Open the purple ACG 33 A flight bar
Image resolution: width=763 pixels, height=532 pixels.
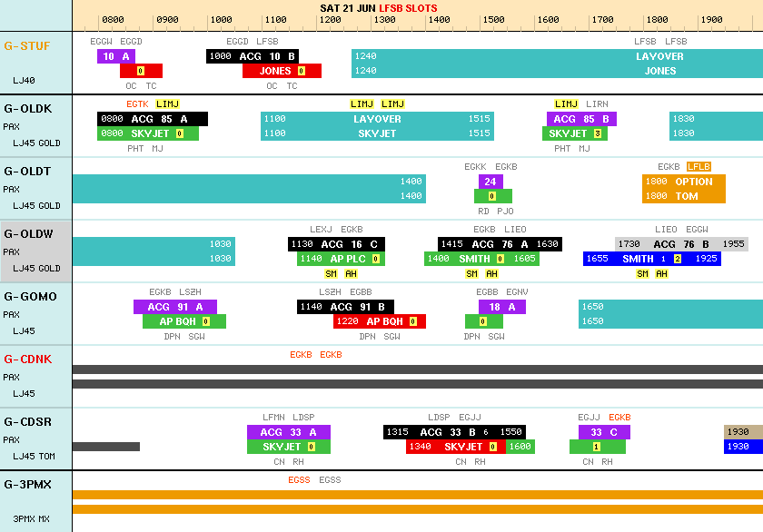pos(289,432)
